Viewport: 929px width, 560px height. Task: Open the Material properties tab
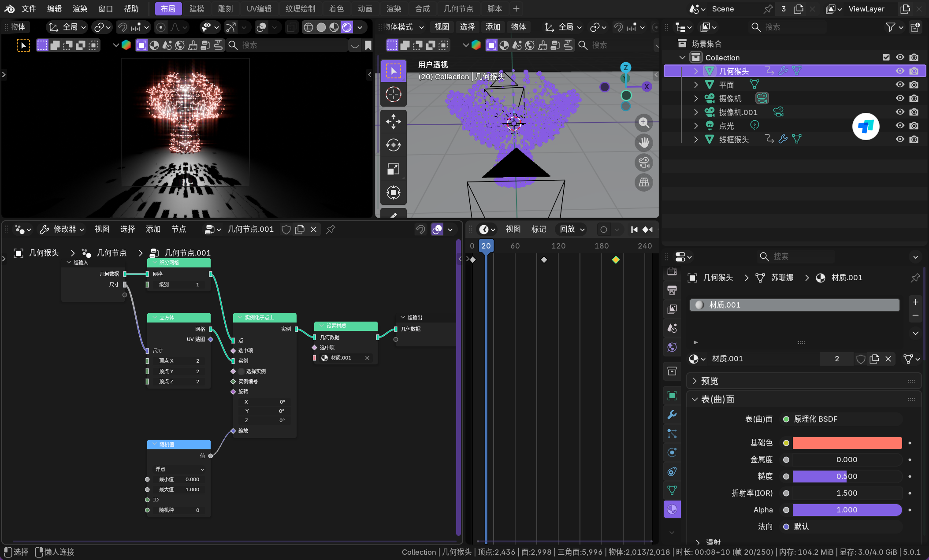point(672,509)
